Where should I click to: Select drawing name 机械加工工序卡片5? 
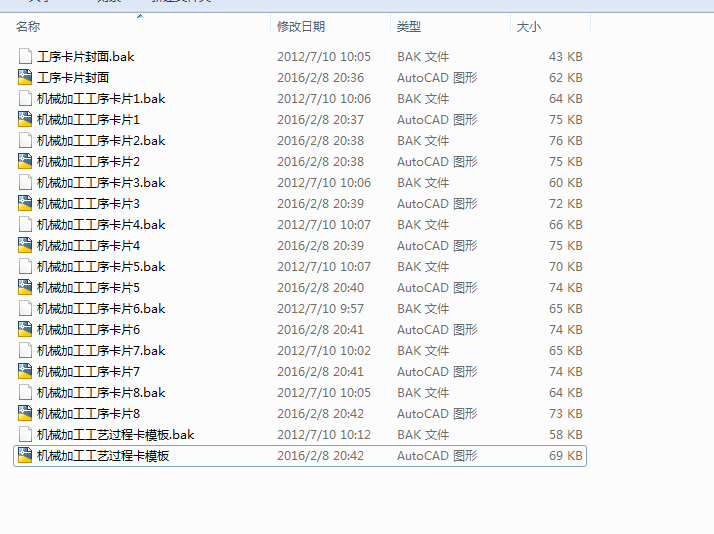[x=88, y=287]
